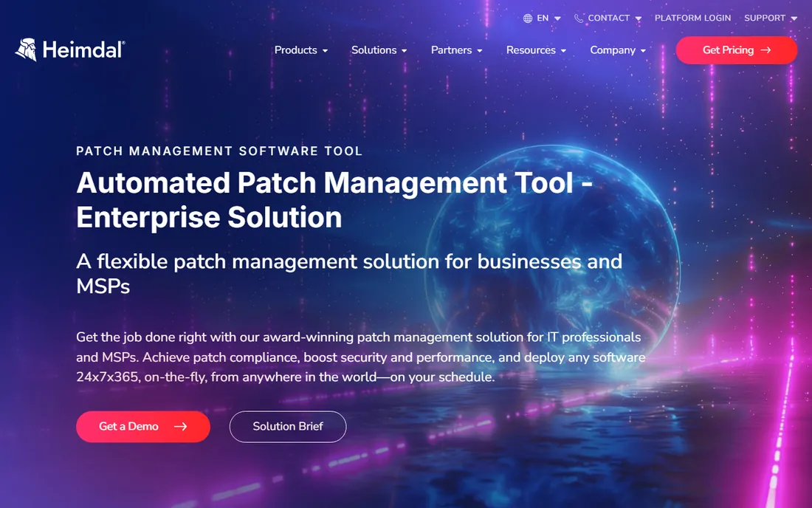Expand the Resources menu chevron
This screenshot has width=812, height=508.
[x=563, y=51]
